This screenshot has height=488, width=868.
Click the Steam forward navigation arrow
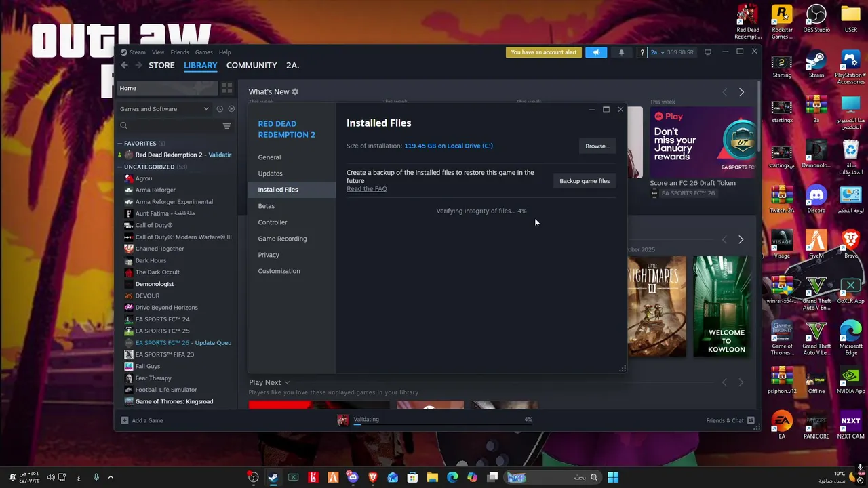point(138,65)
